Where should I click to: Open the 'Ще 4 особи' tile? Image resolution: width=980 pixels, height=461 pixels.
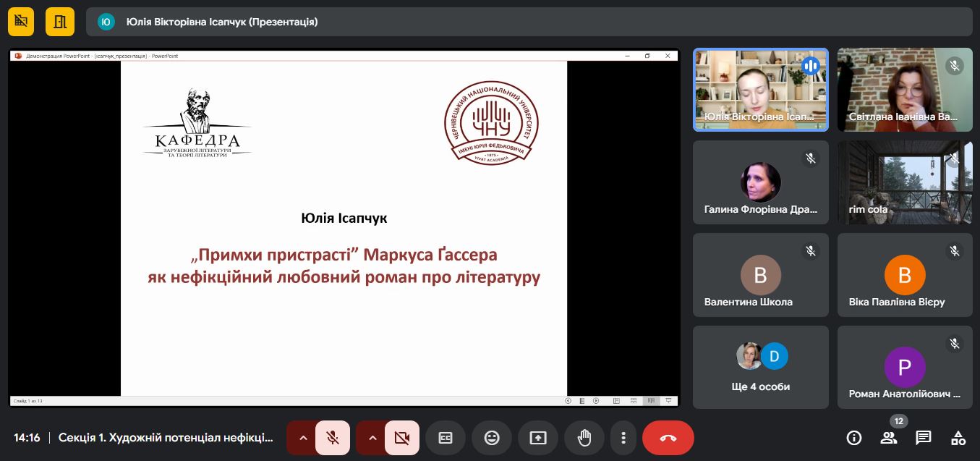[761, 367]
